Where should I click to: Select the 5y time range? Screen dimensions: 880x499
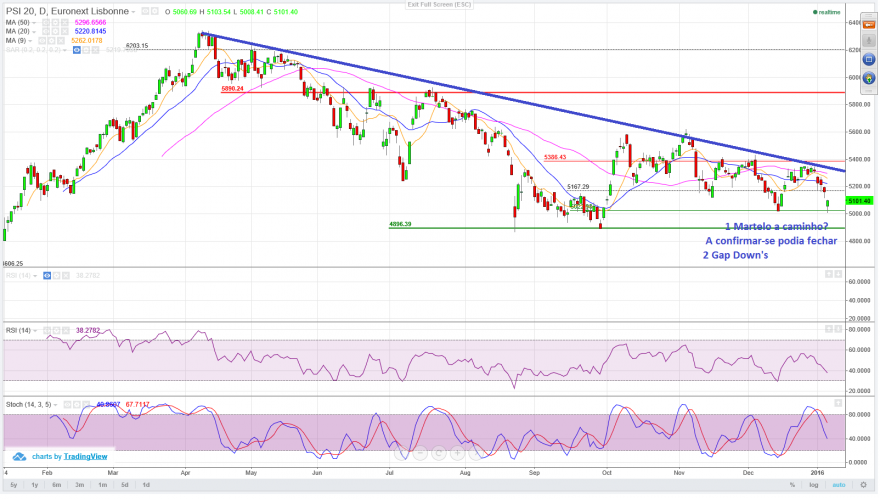pos(13,486)
